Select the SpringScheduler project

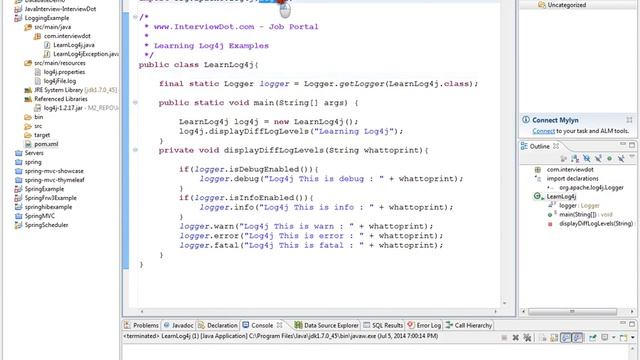coord(47,225)
